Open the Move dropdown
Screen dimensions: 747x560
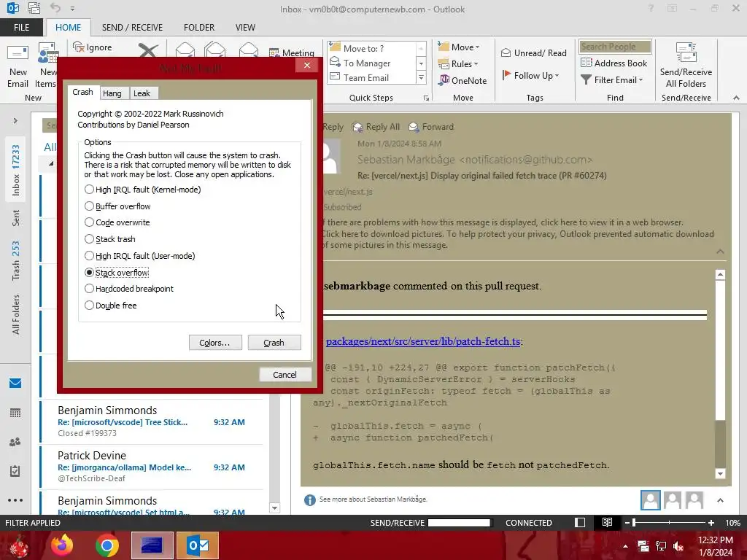459,47
